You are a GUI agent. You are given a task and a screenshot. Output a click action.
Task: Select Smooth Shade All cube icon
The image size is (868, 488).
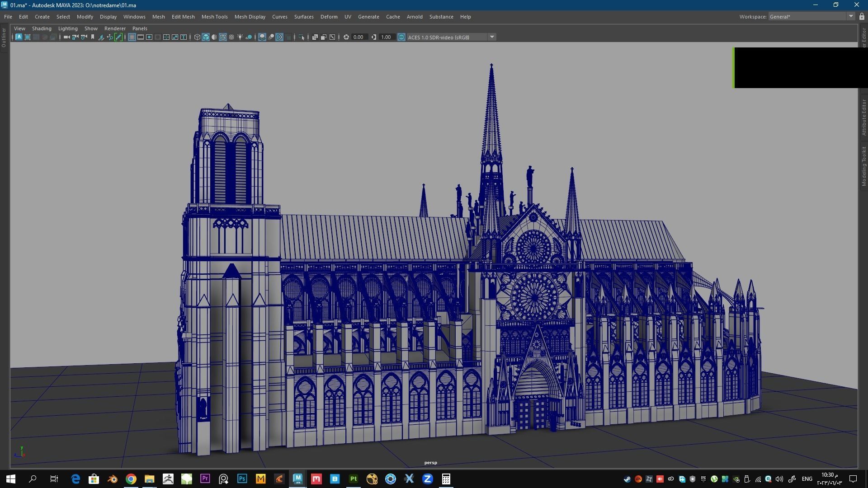point(206,37)
